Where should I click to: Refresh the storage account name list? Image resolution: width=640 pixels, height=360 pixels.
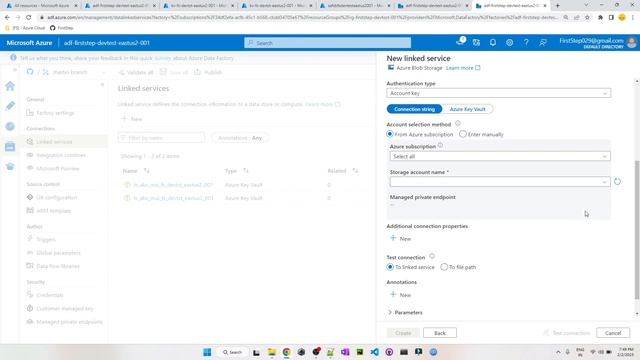(617, 182)
